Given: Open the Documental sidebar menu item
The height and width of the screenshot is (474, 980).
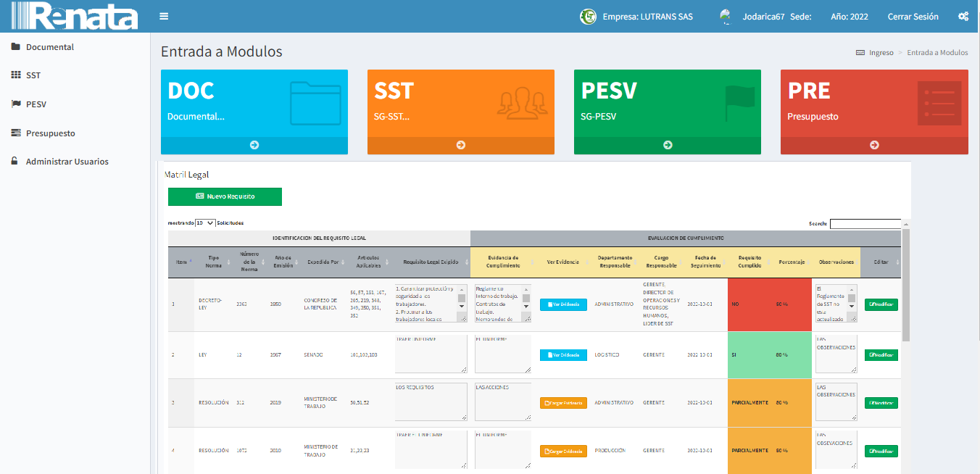Looking at the screenshot, I should [x=49, y=47].
